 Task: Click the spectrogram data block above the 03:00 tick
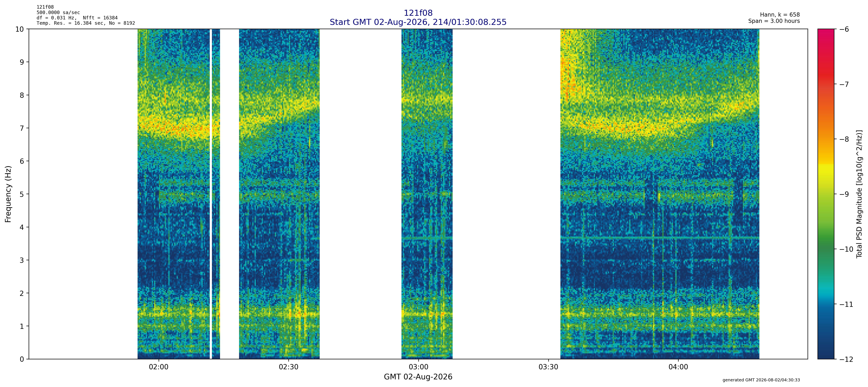click(427, 194)
